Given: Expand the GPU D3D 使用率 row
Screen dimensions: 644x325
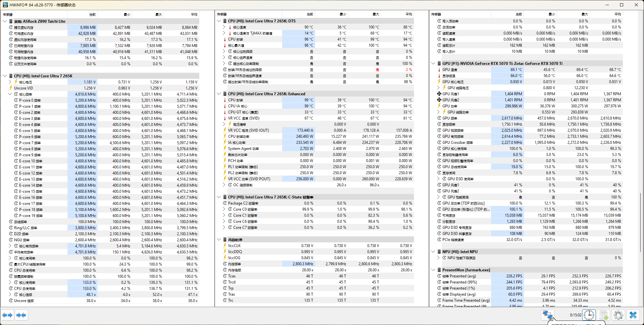Looking at the screenshot, I should 438,179.
